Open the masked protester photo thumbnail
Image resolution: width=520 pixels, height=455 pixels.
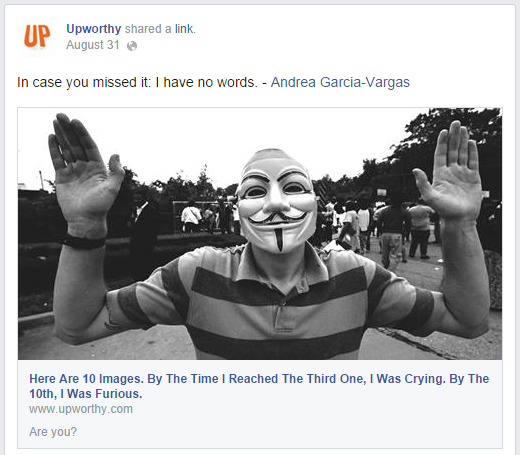(260, 233)
